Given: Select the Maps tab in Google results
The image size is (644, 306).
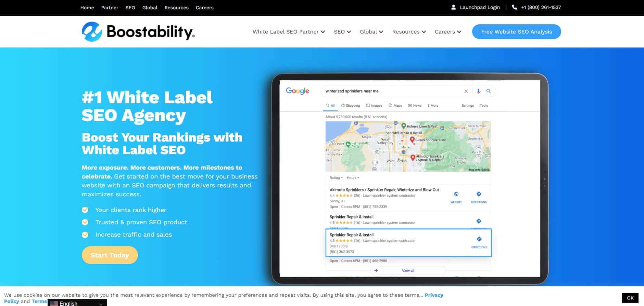Looking at the screenshot, I should pos(395,106).
